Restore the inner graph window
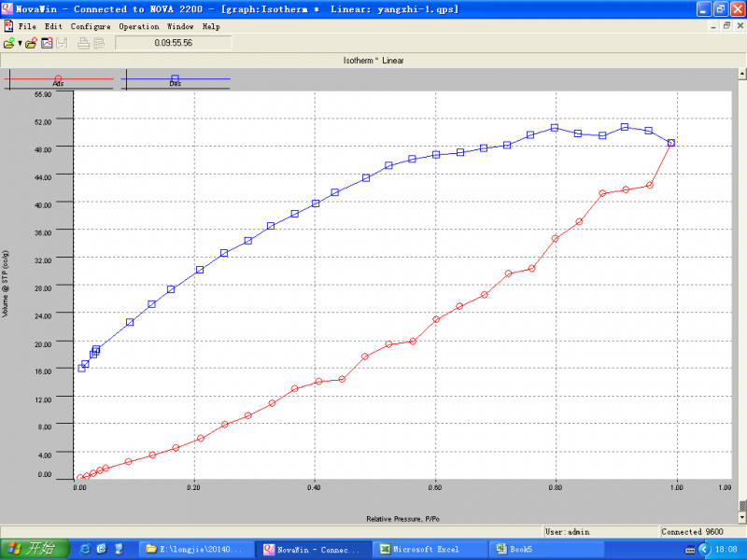 point(726,26)
